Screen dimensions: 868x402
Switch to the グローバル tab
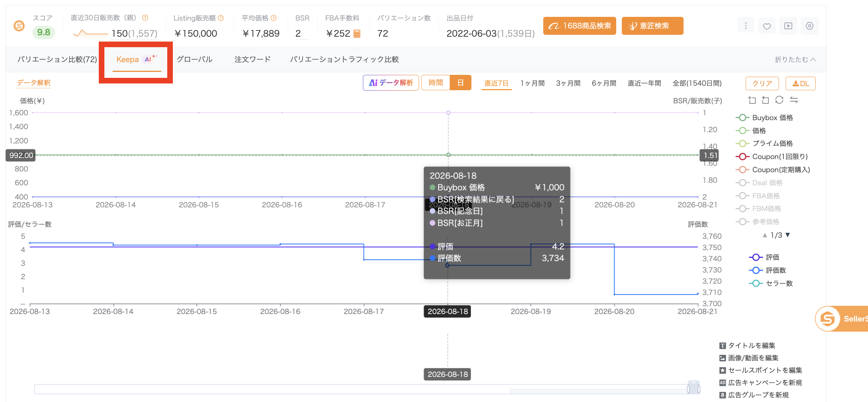point(195,60)
